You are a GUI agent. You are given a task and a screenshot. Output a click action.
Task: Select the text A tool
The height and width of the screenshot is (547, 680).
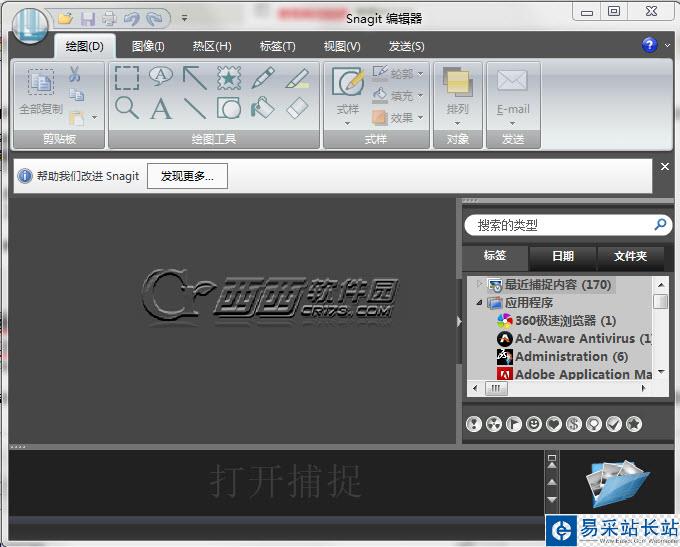[161, 108]
